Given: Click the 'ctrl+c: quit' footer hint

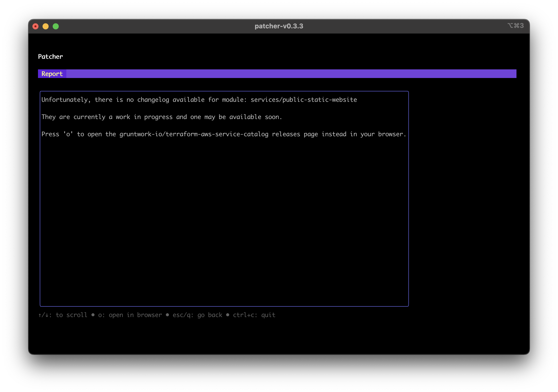Looking at the screenshot, I should coord(254,315).
